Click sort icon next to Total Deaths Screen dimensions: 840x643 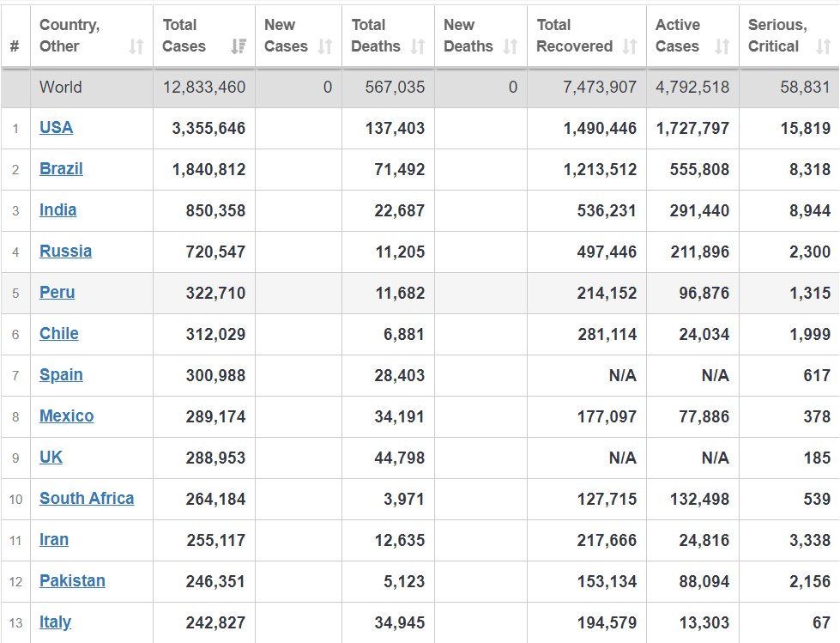[x=418, y=46]
